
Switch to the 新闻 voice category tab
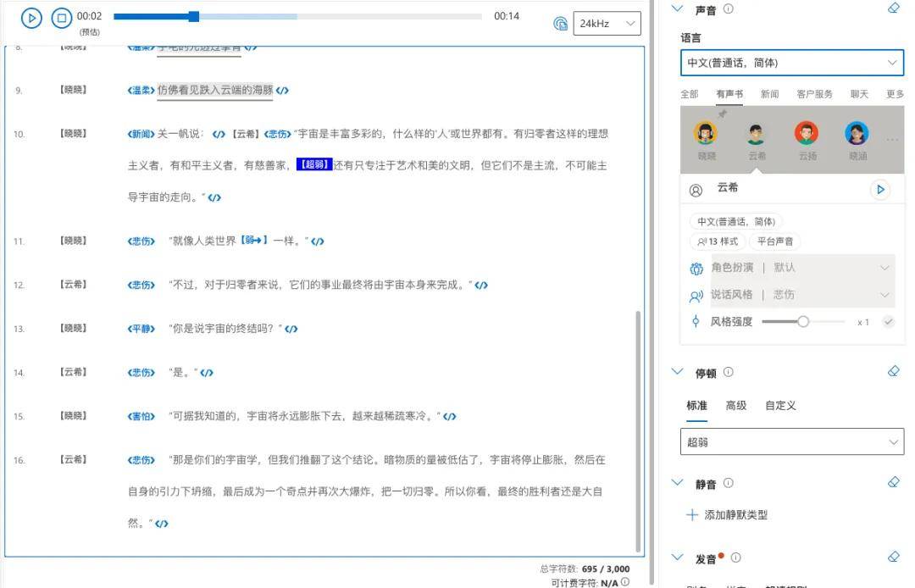[x=768, y=94]
